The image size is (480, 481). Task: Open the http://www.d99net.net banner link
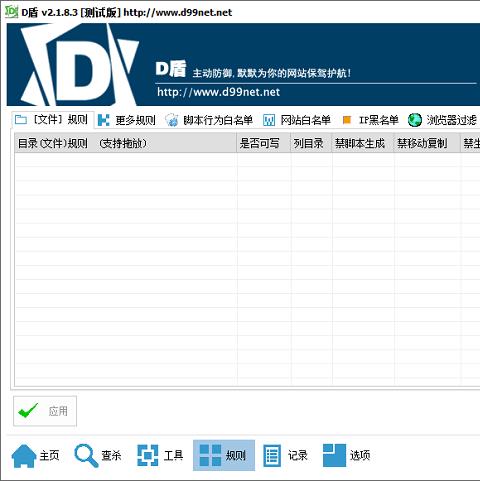click(x=218, y=92)
